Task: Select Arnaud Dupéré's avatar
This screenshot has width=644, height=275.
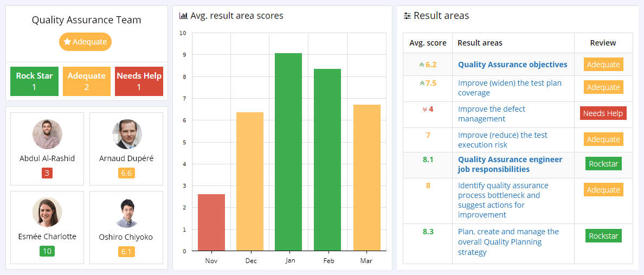Action: [x=127, y=134]
